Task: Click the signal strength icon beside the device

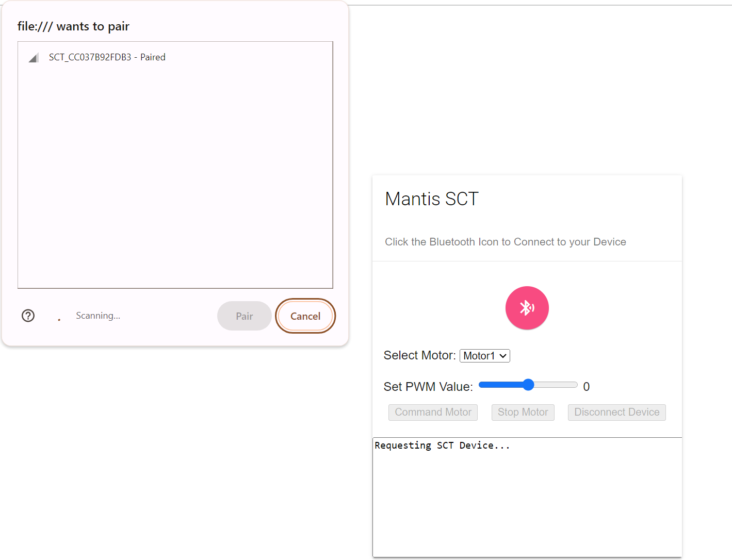Action: (34, 58)
